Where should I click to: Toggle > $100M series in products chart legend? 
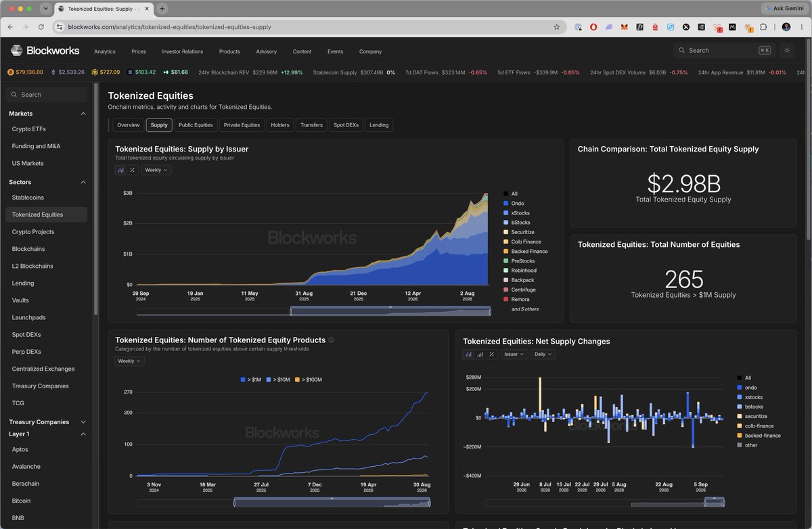(309, 379)
